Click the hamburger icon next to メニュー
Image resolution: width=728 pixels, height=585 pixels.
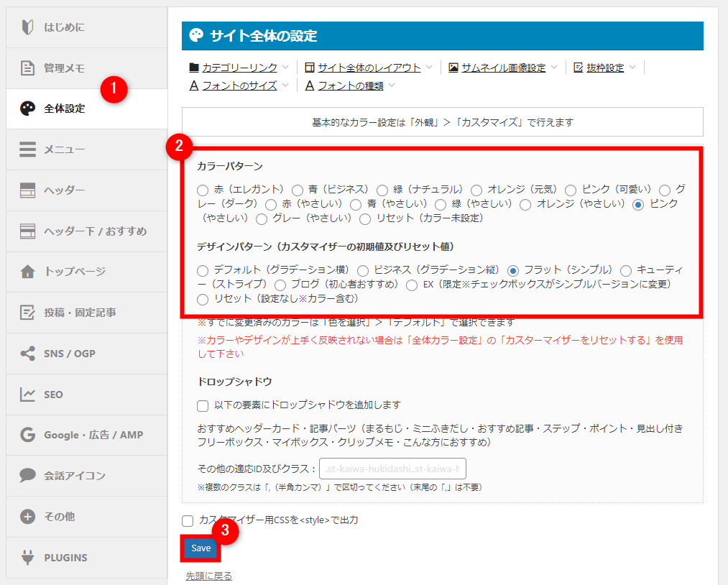27,149
